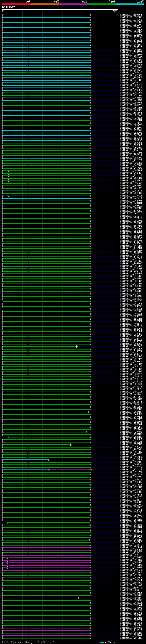This screenshot has height=644, width=146.
Task: Open hit UniRef100_Q9LUW0
Action: [131, 25]
